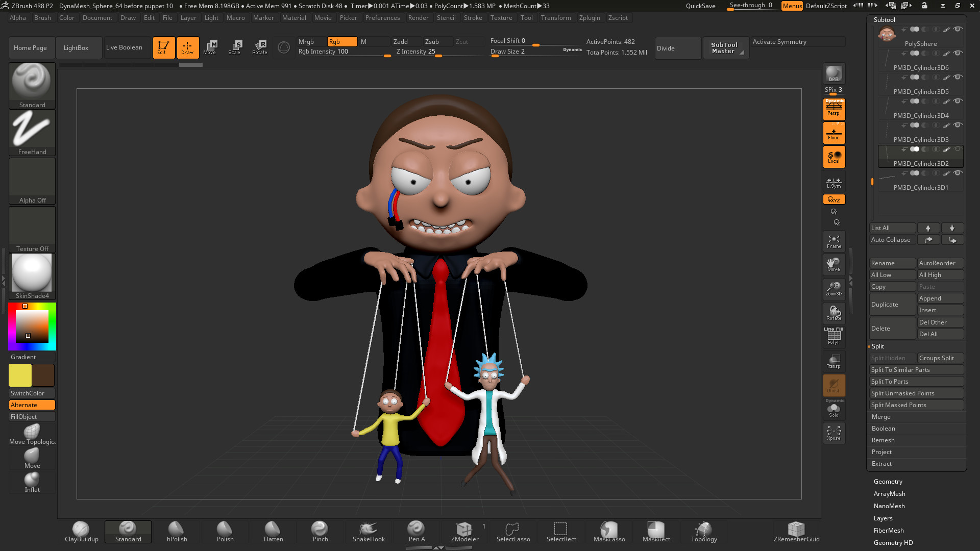Image resolution: width=980 pixels, height=551 pixels.
Task: Open the Material menu
Action: tap(294, 18)
